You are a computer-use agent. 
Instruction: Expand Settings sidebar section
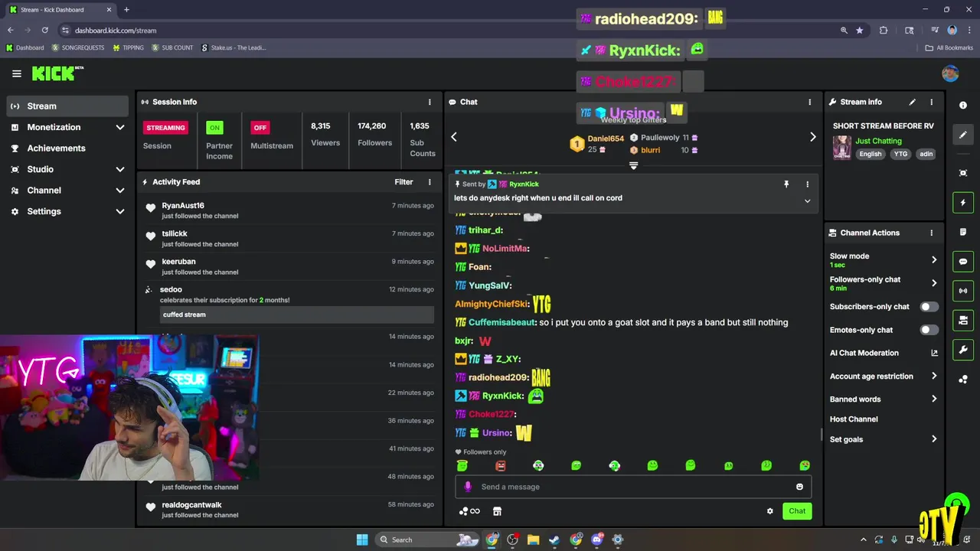pyautogui.click(x=120, y=211)
